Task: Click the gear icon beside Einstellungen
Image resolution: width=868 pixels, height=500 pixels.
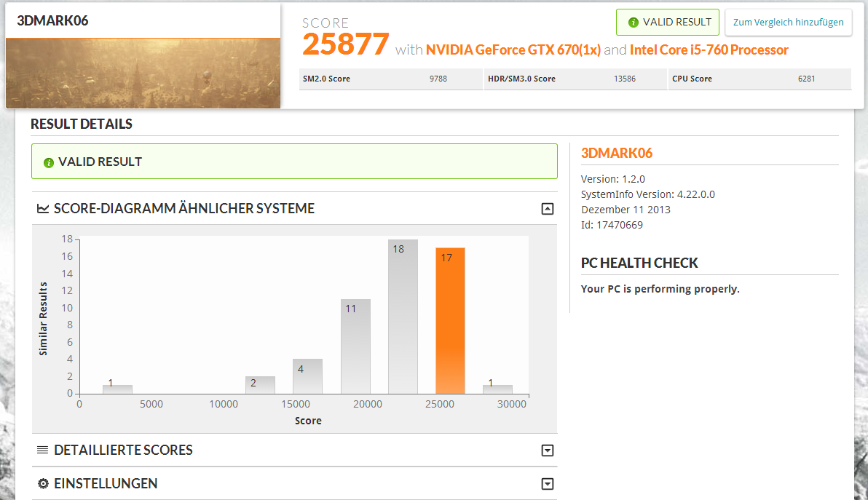Action: click(43, 483)
